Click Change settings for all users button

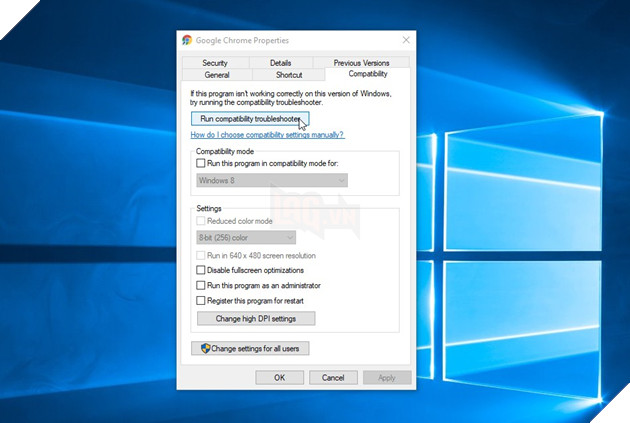(250, 348)
